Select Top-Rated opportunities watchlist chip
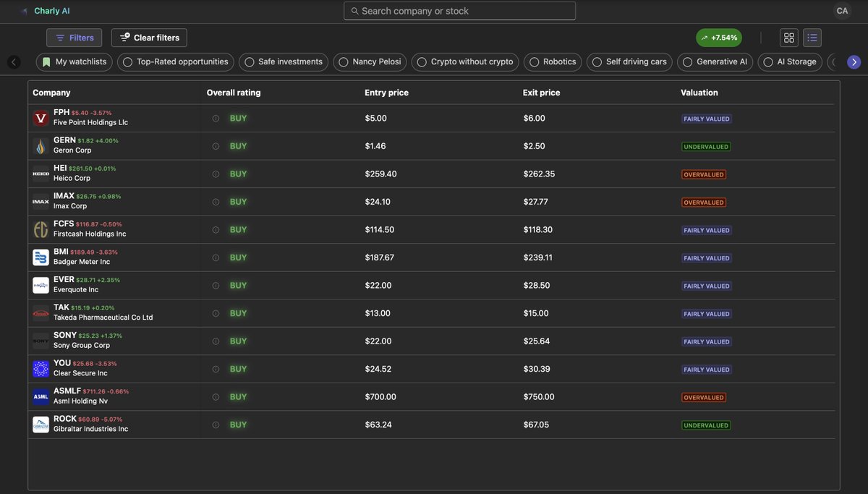868x494 pixels. [176, 61]
